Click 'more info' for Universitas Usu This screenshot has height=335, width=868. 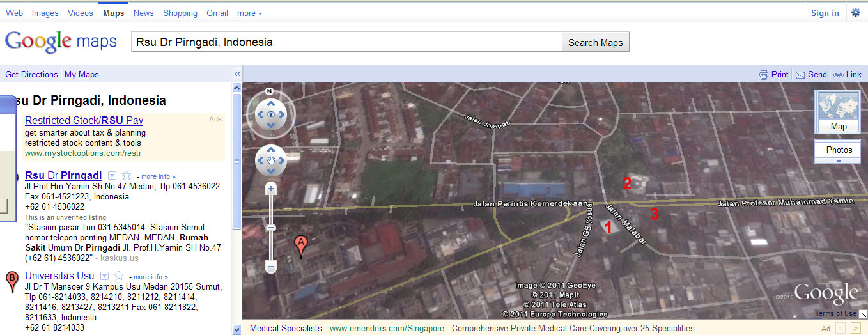click(151, 277)
